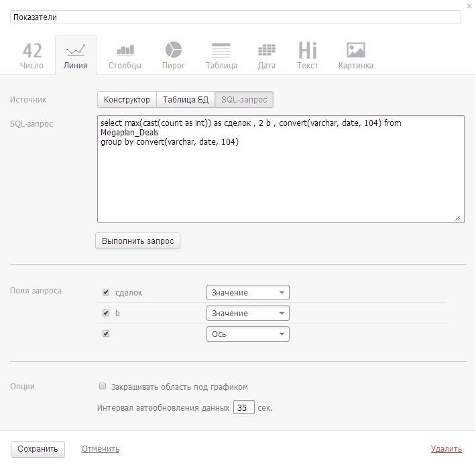This screenshot has width=476, height=465.
Task: Click the Удалить link
Action: click(446, 449)
